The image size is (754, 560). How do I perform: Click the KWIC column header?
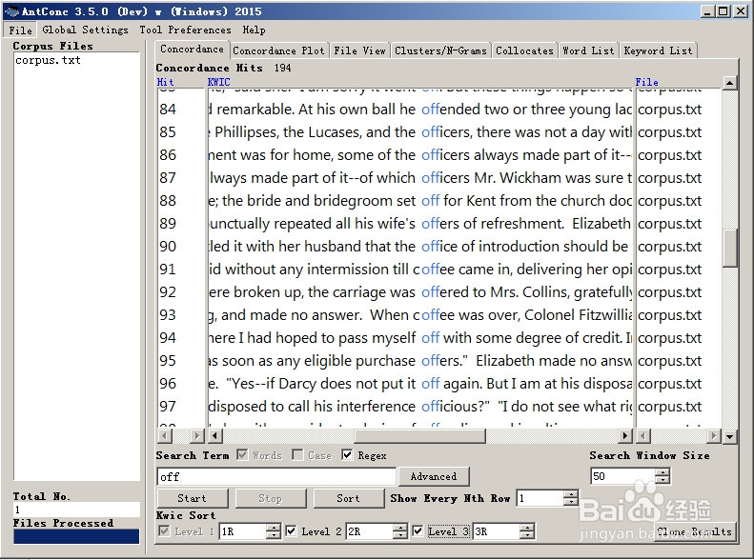point(219,82)
